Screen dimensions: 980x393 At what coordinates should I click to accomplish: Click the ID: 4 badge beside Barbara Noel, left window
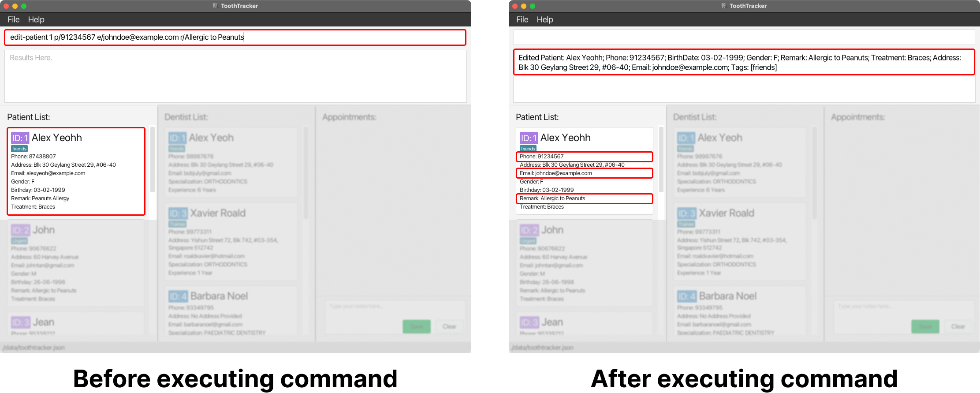[x=178, y=296]
